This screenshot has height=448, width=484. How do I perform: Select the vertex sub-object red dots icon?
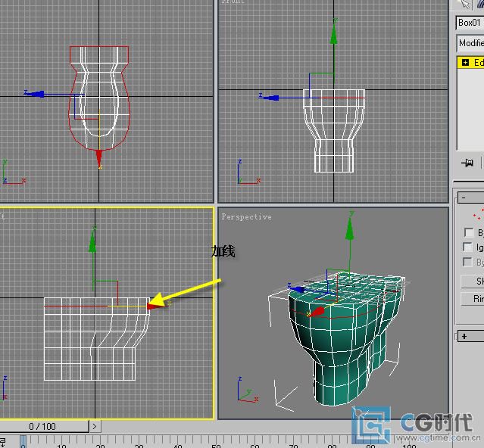479,214
